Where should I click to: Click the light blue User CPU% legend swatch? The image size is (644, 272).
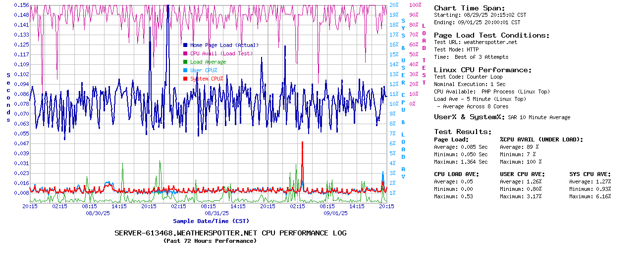[x=185, y=70]
